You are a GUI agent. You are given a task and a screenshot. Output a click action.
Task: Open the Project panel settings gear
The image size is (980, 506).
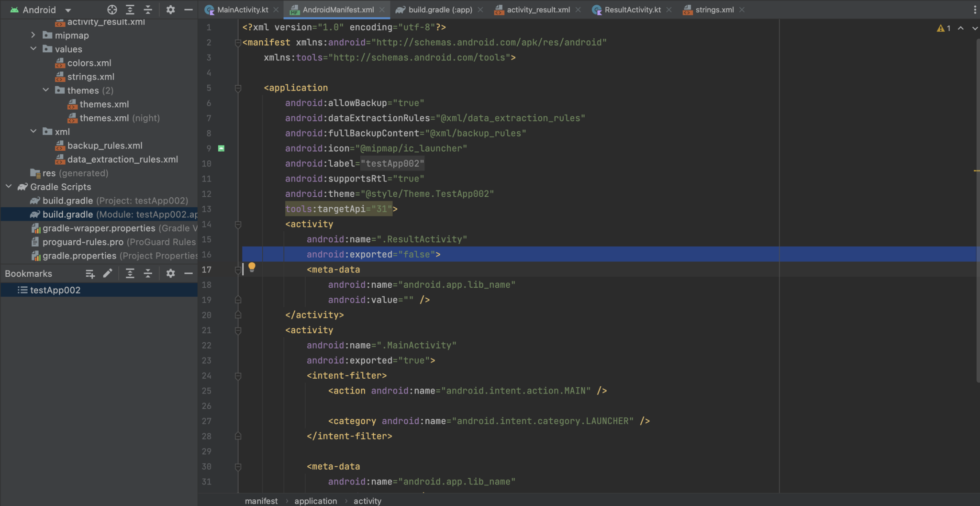click(x=171, y=10)
